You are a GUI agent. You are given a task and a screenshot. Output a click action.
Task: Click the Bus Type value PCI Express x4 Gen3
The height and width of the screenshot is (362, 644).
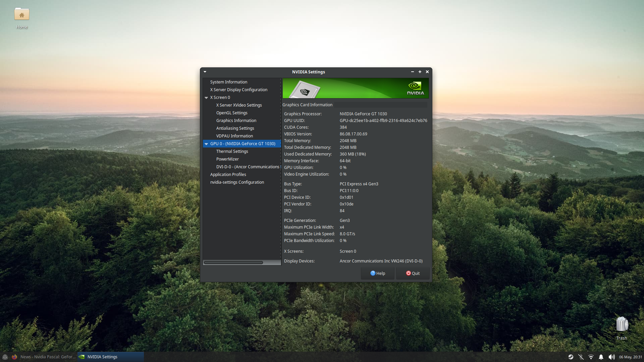[359, 184]
